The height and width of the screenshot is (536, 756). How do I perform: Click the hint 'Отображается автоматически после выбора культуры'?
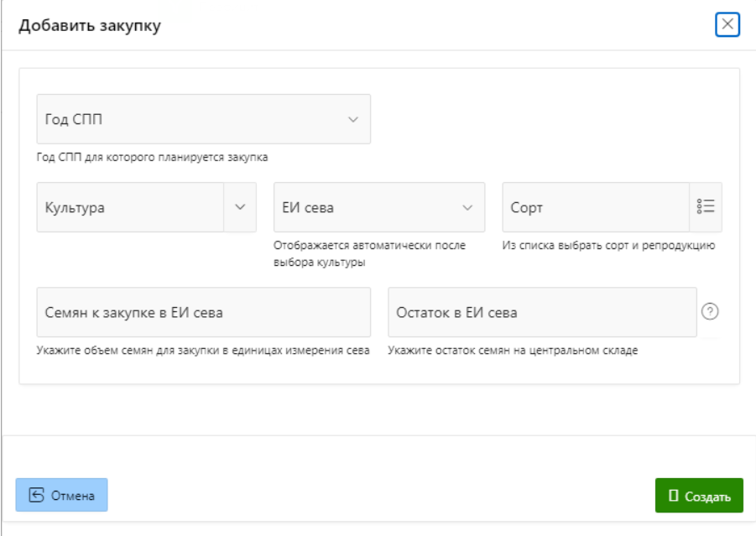pos(369,253)
